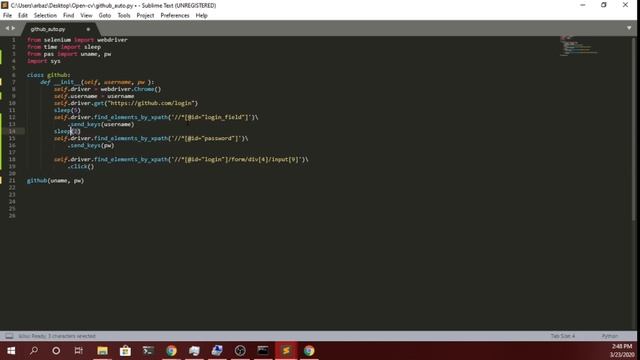Click line number 21 in gutter

coord(12,180)
